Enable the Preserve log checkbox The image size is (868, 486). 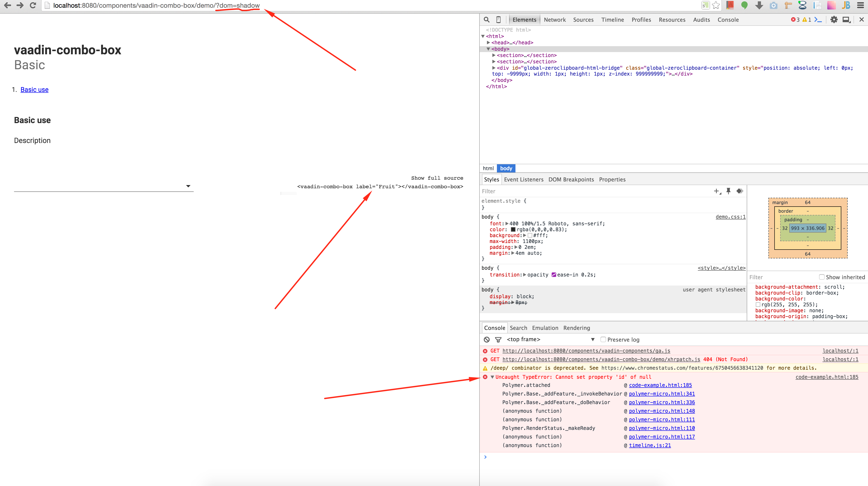pyautogui.click(x=603, y=339)
